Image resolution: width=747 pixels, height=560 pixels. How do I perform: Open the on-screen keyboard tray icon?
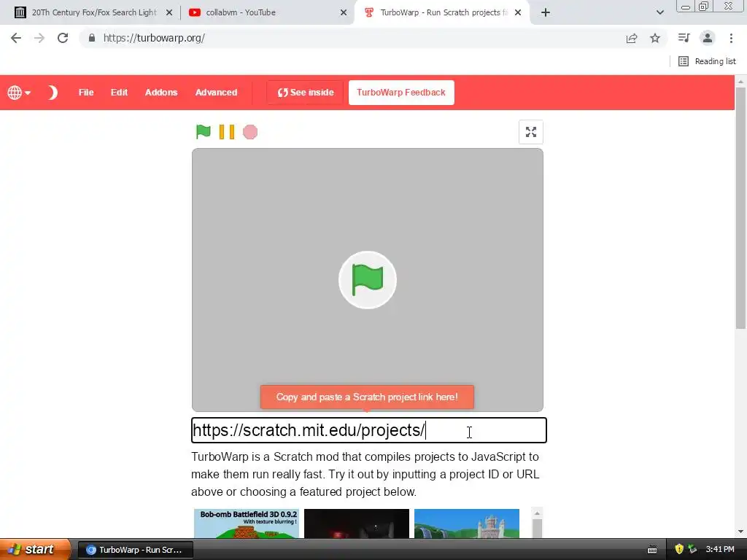tap(652, 550)
